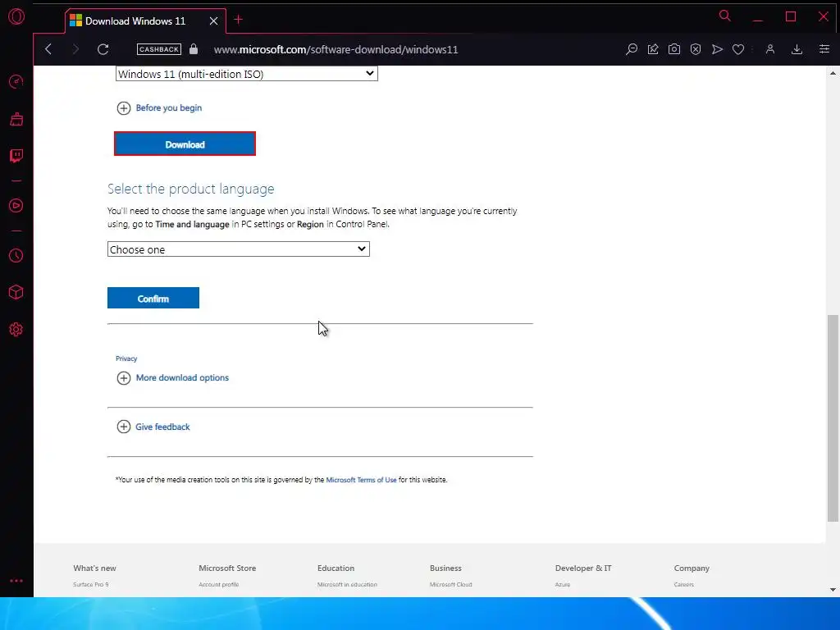This screenshot has height=630, width=840.
Task: Open Careers footer link
Action: click(683, 584)
